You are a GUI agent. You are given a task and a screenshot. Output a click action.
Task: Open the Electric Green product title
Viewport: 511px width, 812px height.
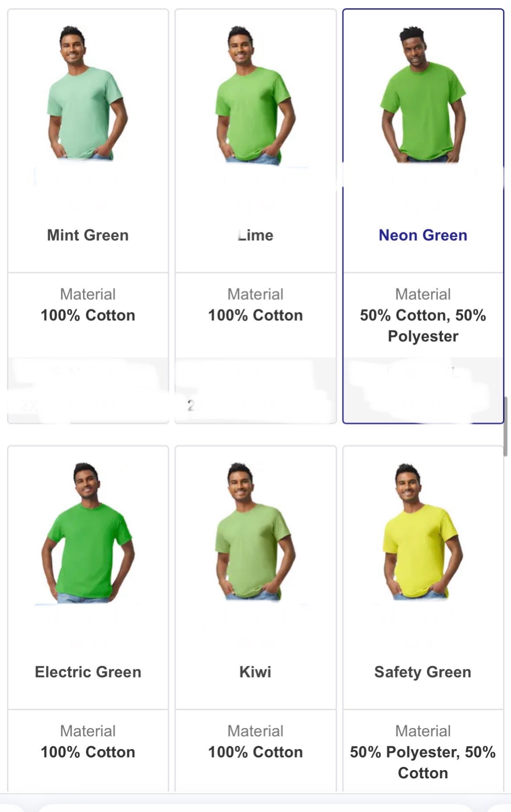[88, 672]
